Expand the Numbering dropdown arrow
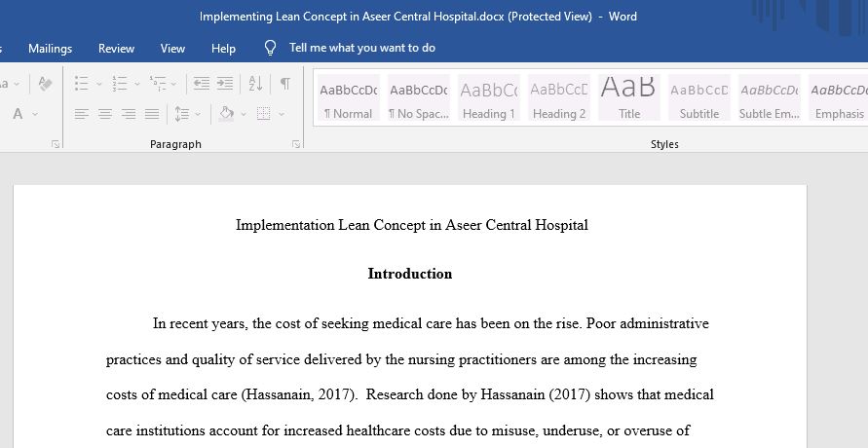Screen dimensions: 868x448 tap(136, 84)
